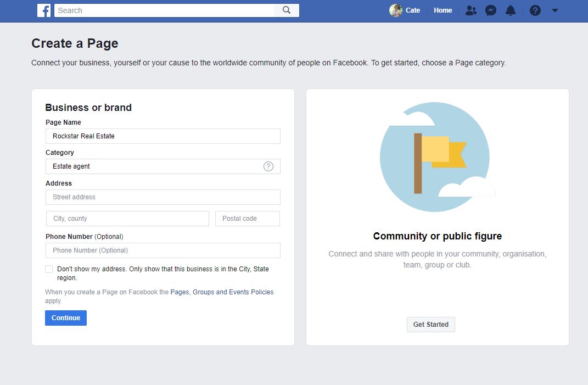Image resolution: width=588 pixels, height=385 pixels.
Task: Click the Continue button
Action: coord(66,318)
